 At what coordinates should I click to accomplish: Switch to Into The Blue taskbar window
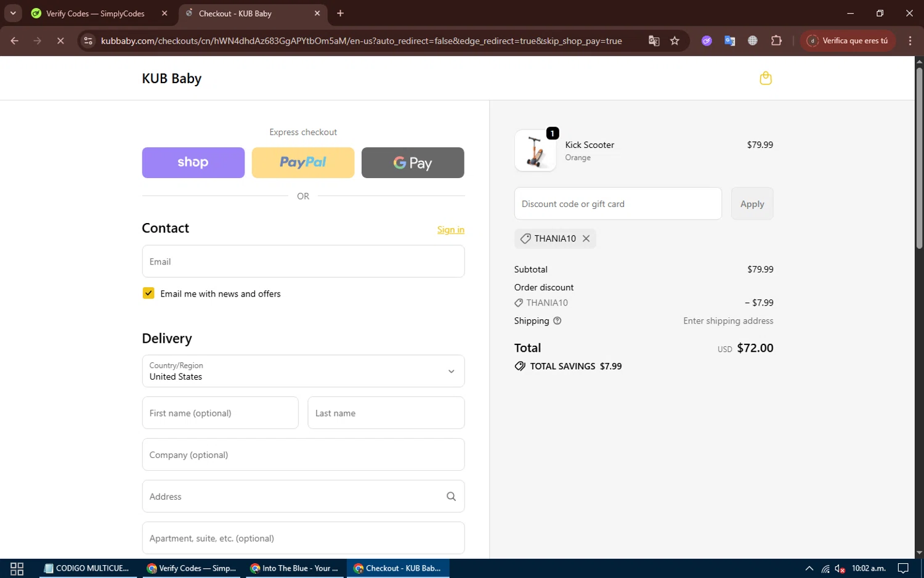pyautogui.click(x=294, y=568)
